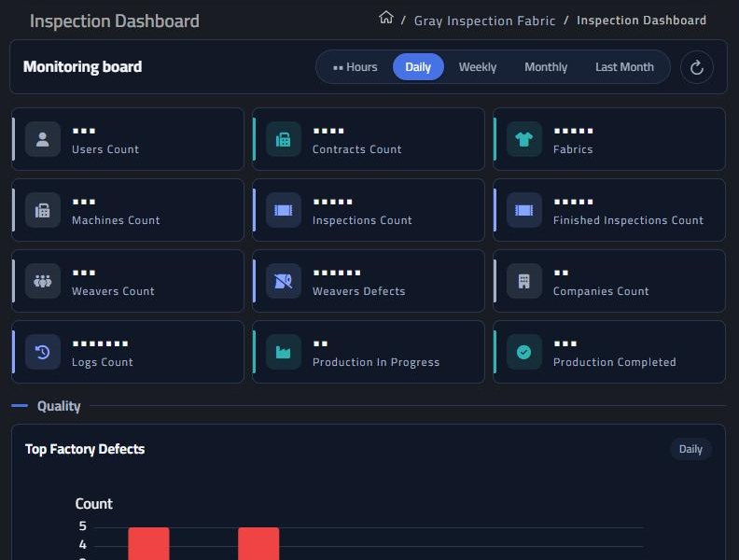Click the Weavers Count group icon
739x560 pixels.
click(43, 281)
